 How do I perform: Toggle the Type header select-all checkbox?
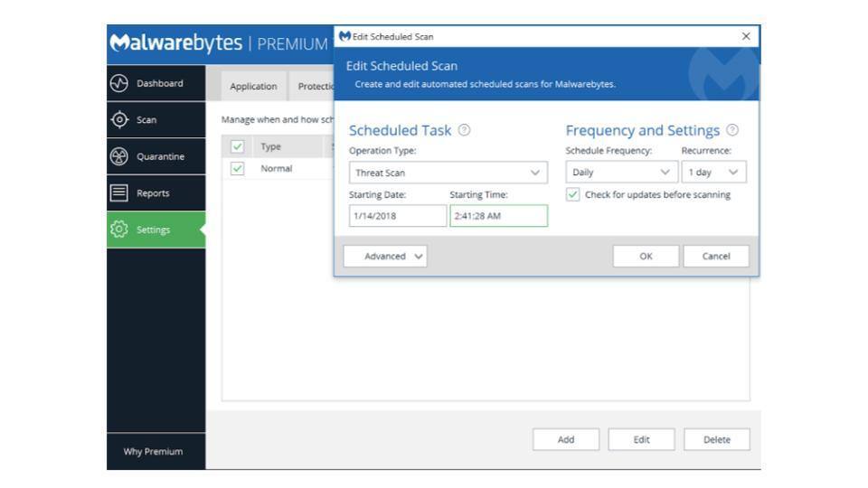pyautogui.click(x=237, y=146)
